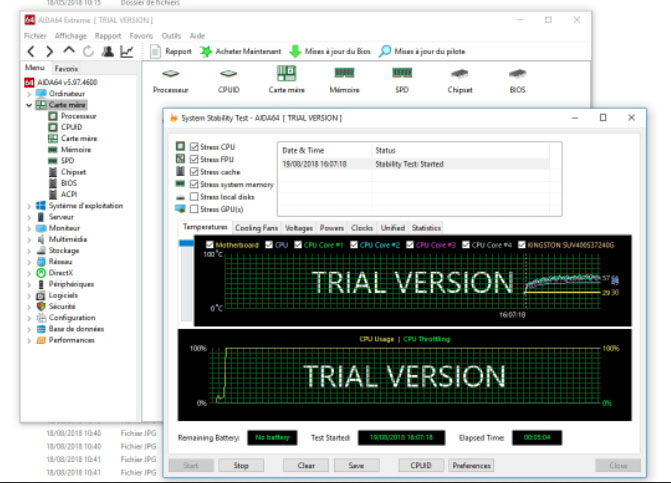Click the CPUID button in stability test
This screenshot has width=671, height=483.
(421, 465)
